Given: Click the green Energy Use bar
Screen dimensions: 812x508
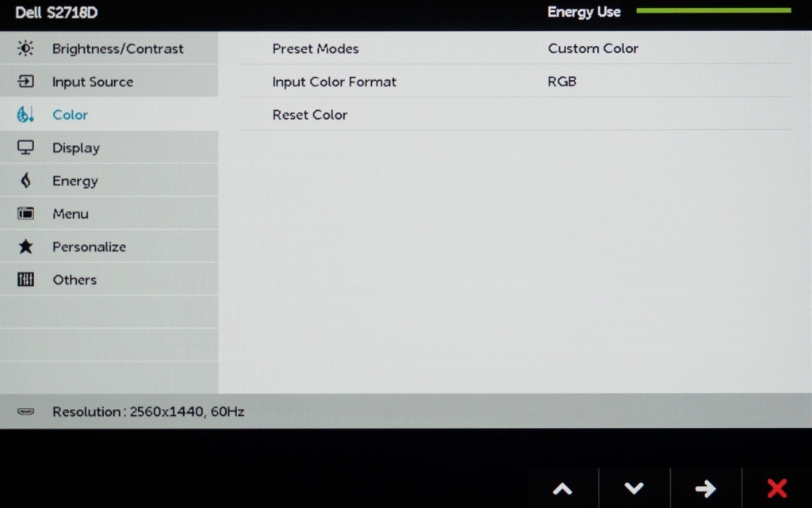Looking at the screenshot, I should 713,11.
